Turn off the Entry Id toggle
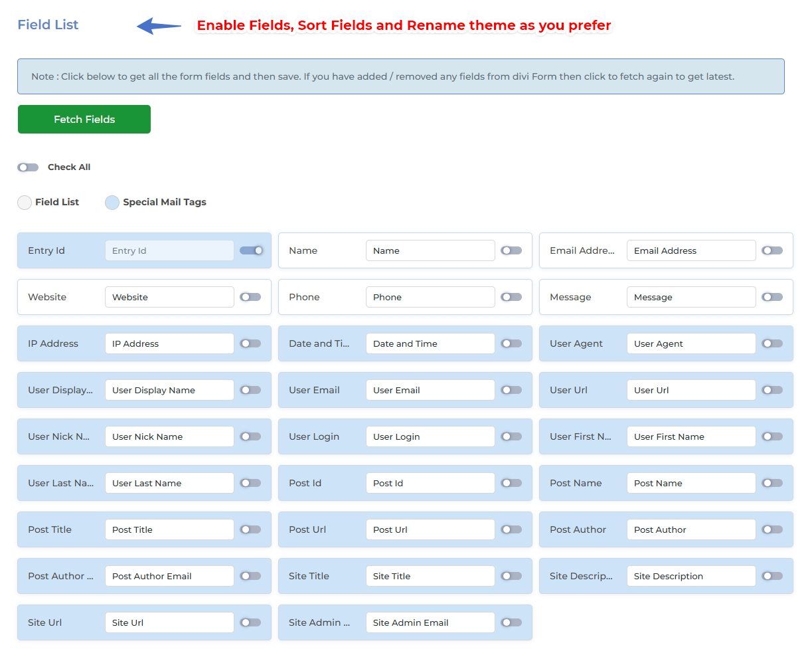This screenshot has height=653, width=812. tap(251, 250)
